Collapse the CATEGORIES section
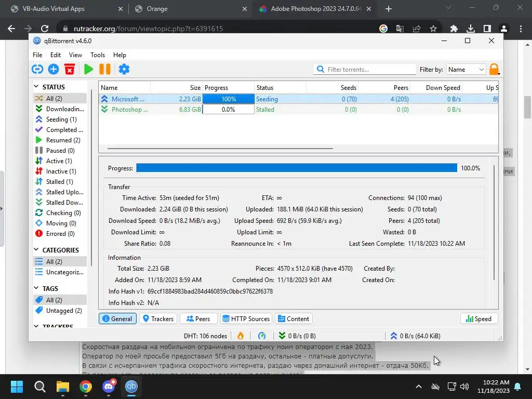Screen dimensions: 532x399 pyautogui.click(x=36, y=250)
